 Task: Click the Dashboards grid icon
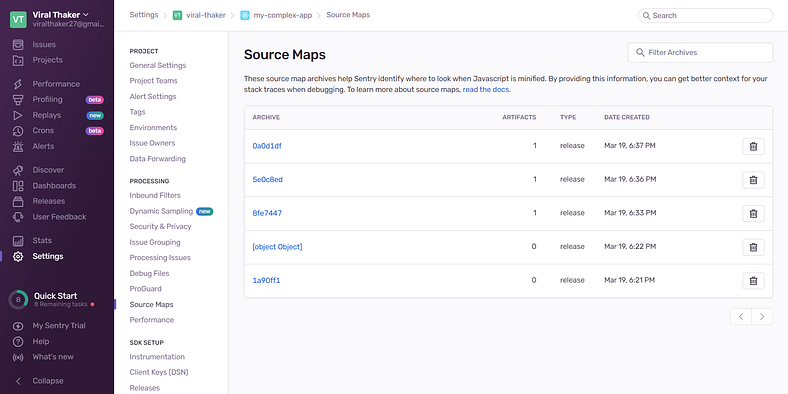(x=18, y=186)
